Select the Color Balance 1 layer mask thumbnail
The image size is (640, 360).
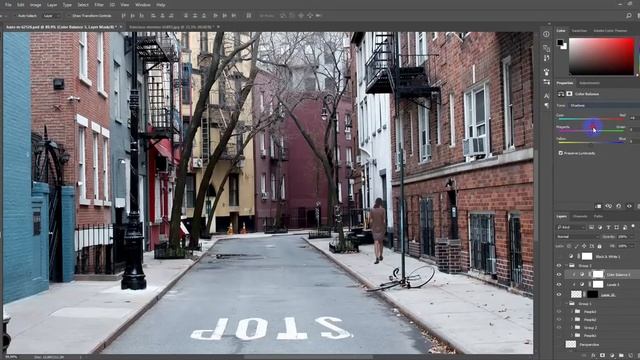pyautogui.click(x=598, y=274)
